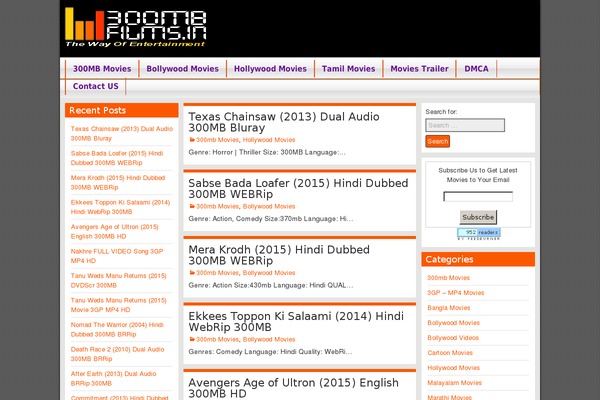The image size is (600, 400).
Task: Open Ekkees Toppon Ki Salaami main post title
Action: 296,322
